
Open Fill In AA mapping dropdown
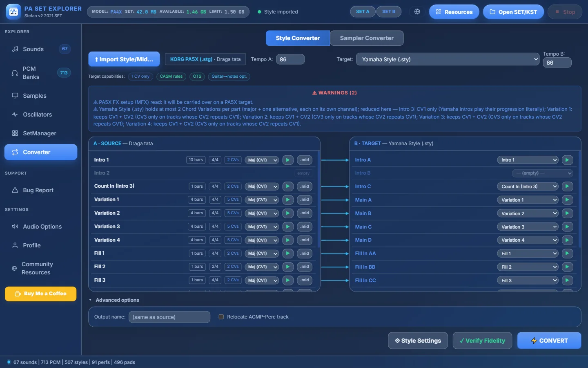tap(528, 254)
